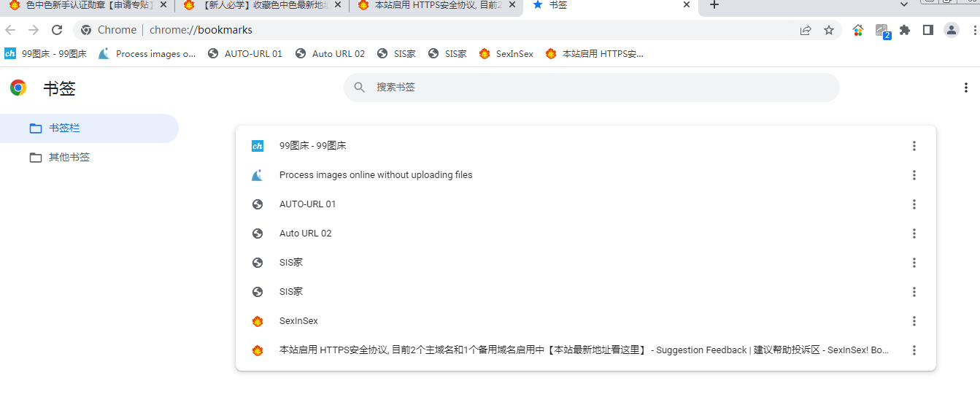Click the globe icon on AUTO-URL 01 row
Image resolution: width=980 pixels, height=397 pixels.
[257, 204]
